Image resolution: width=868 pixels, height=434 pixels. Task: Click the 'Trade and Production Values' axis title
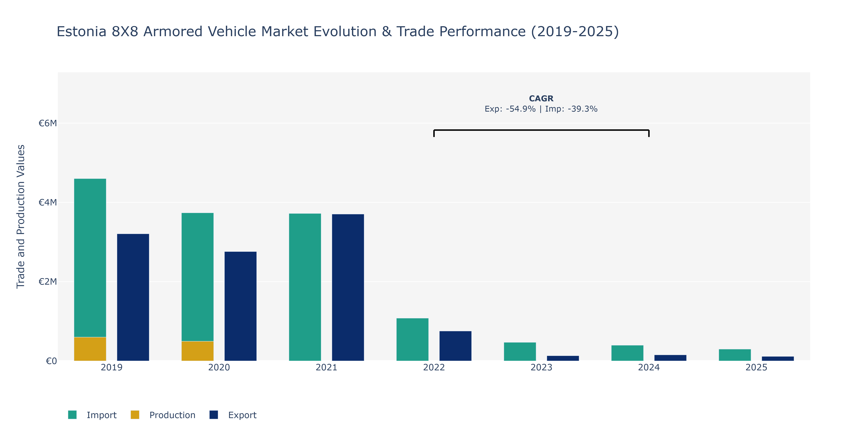[21, 216]
